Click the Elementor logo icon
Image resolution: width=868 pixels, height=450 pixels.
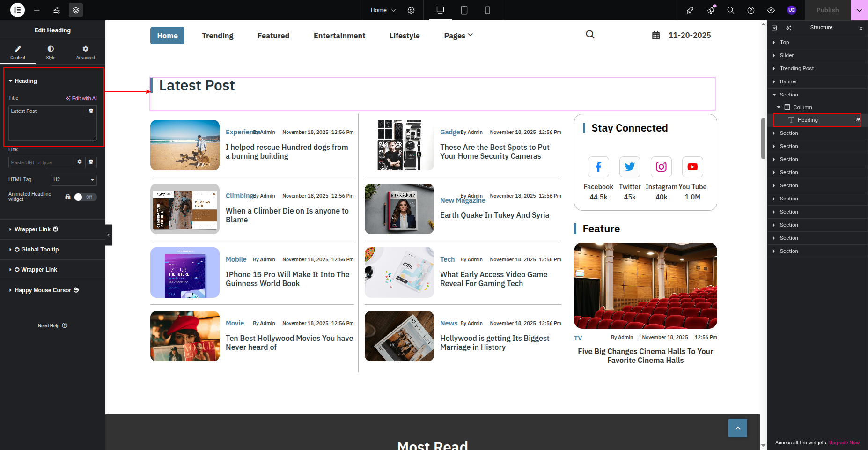point(17,10)
